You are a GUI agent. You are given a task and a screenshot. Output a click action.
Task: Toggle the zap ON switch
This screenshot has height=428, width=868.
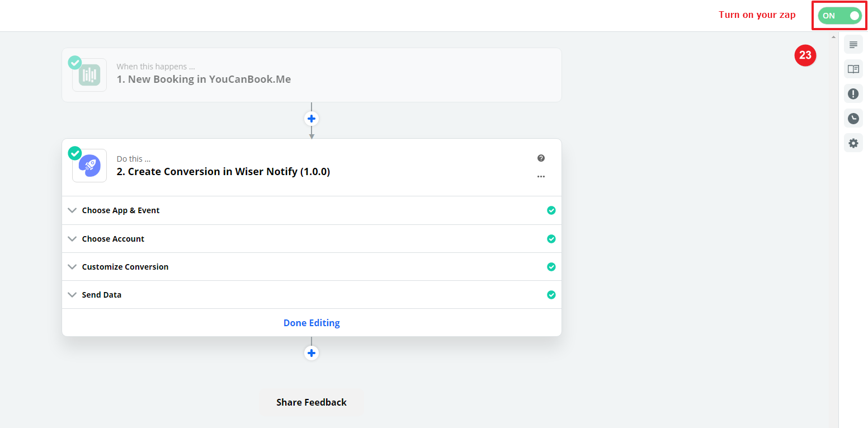[x=839, y=16]
